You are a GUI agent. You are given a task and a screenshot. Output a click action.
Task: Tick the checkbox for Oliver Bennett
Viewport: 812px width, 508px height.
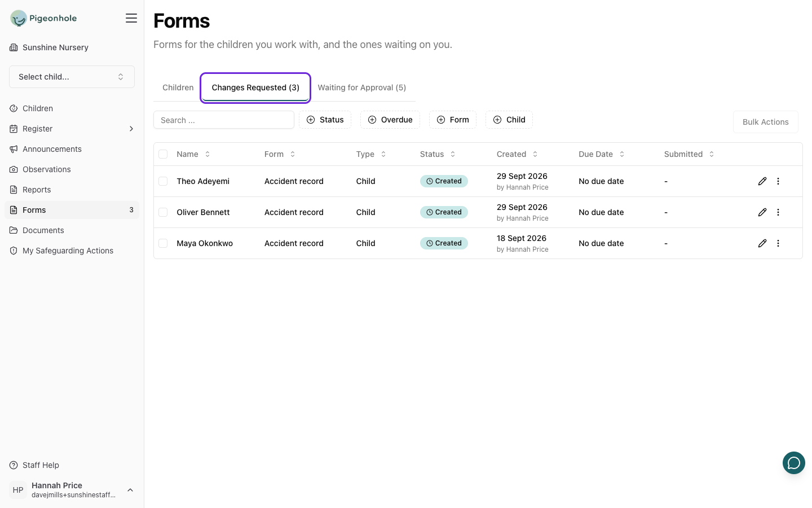[163, 212]
